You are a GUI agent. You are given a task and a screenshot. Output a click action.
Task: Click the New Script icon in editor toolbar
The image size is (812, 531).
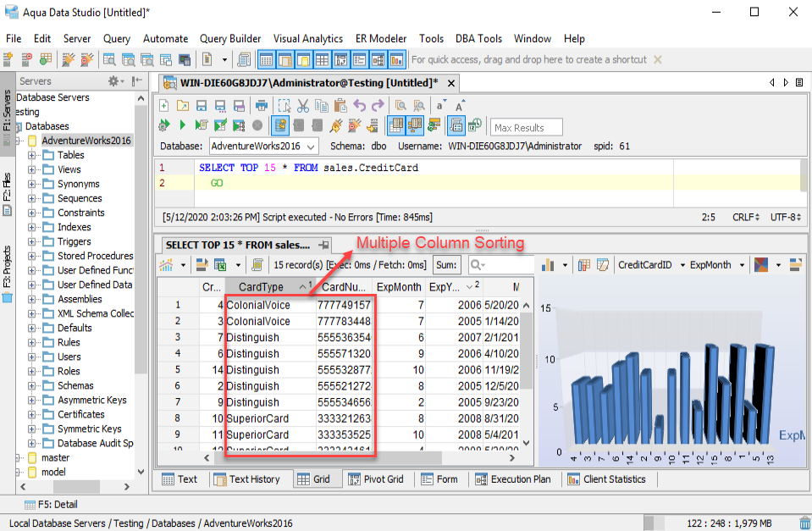pos(164,106)
